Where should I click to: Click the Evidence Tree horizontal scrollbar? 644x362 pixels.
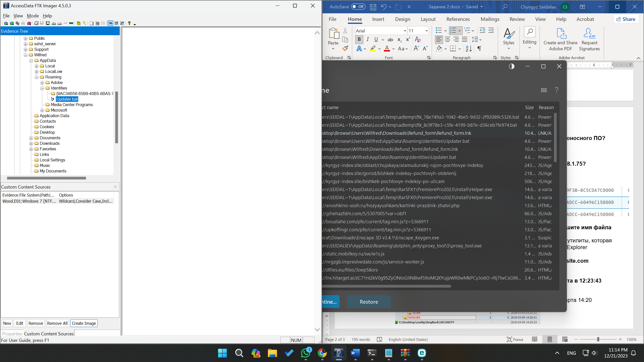(x=47, y=178)
